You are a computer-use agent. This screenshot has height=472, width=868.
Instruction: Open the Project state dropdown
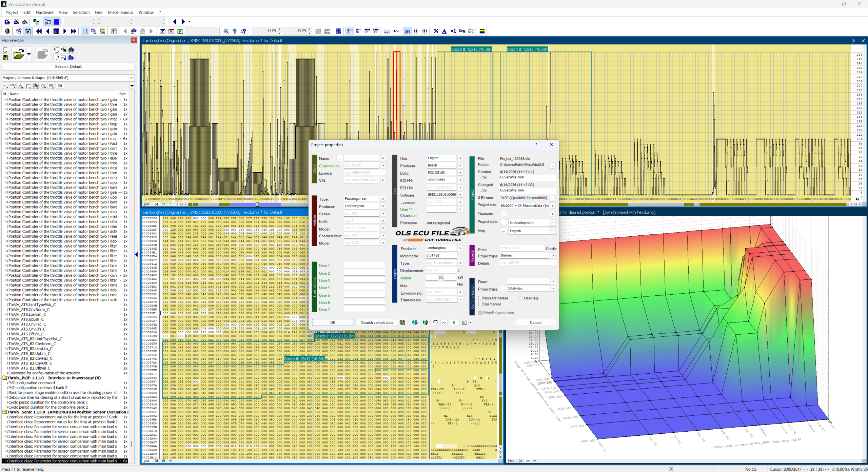pos(552,223)
